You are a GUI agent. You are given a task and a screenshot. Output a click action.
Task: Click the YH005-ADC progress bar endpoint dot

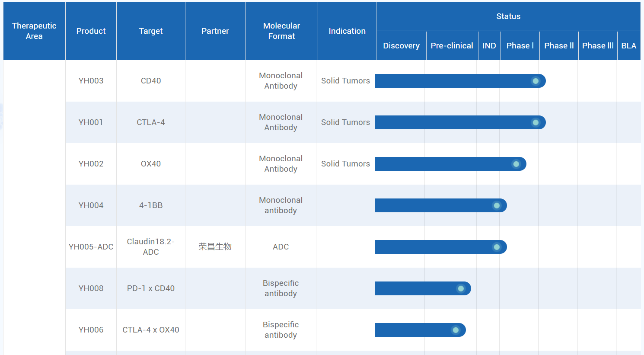[497, 247]
